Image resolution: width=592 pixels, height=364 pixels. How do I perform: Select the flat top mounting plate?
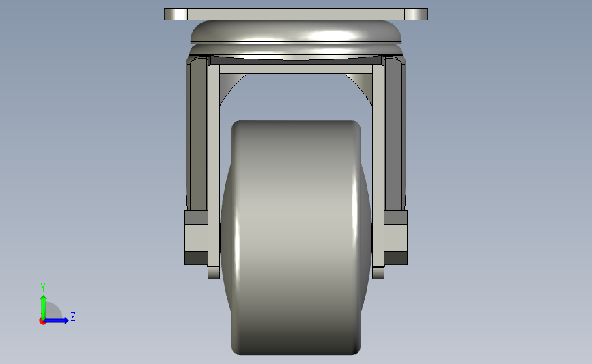pyautogui.click(x=296, y=14)
